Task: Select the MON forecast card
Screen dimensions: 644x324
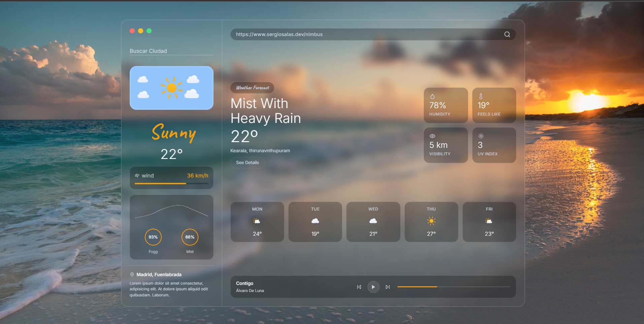Action: pos(257,222)
